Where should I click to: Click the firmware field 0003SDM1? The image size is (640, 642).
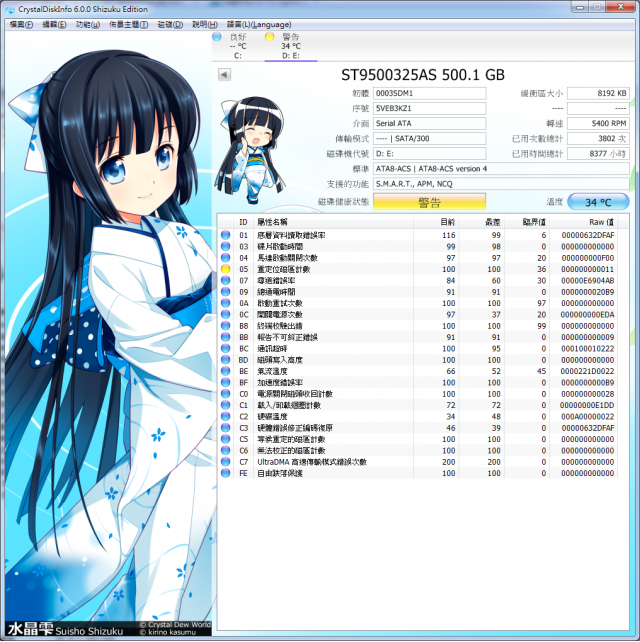click(430, 93)
